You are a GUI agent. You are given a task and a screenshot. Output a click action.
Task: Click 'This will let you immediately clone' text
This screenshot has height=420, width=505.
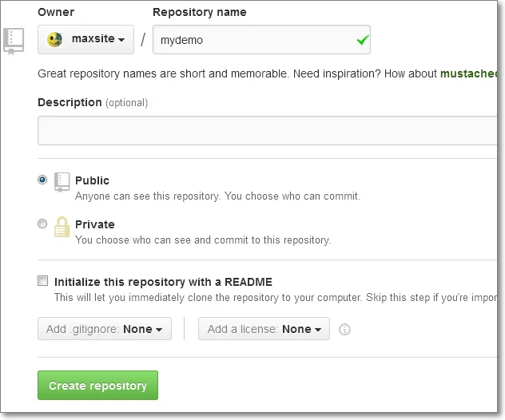pyautogui.click(x=276, y=297)
